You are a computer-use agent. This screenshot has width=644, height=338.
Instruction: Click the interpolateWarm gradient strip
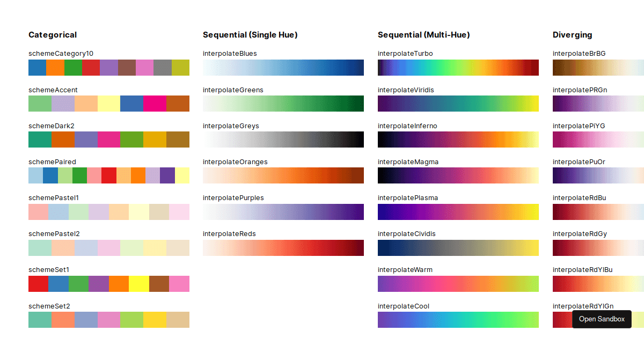(458, 284)
